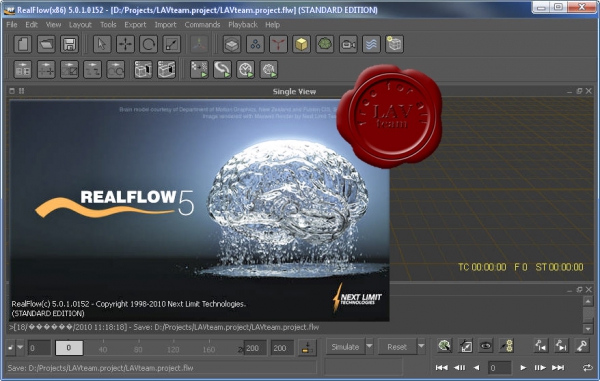Click the timeline lock icon right of the 200 fields
The width and height of the screenshot is (600, 381).
[307, 348]
